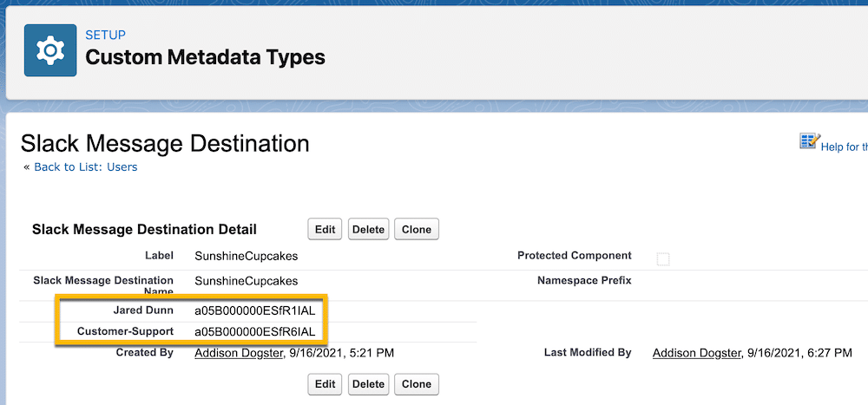
Task: Click the bottom Edit button
Action: click(325, 384)
